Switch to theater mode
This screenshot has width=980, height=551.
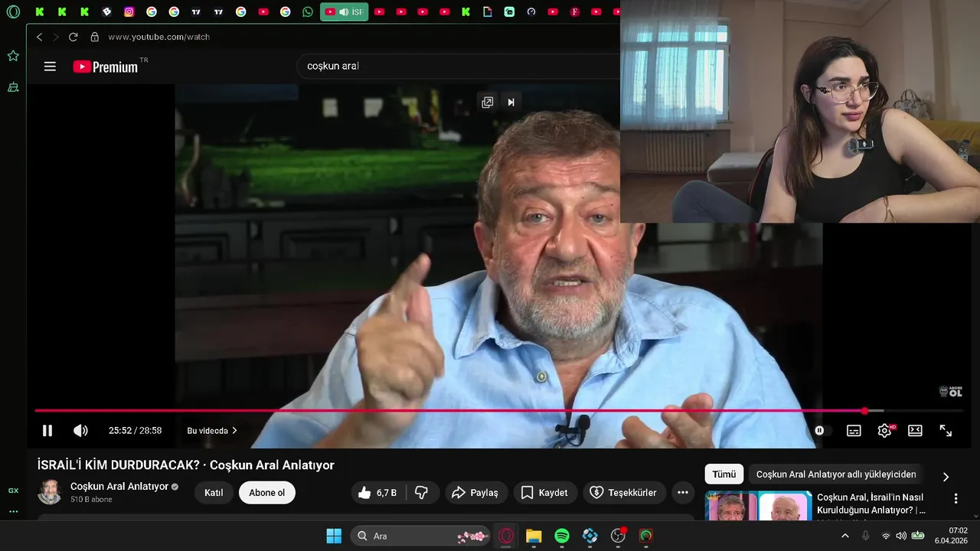pyautogui.click(x=915, y=431)
